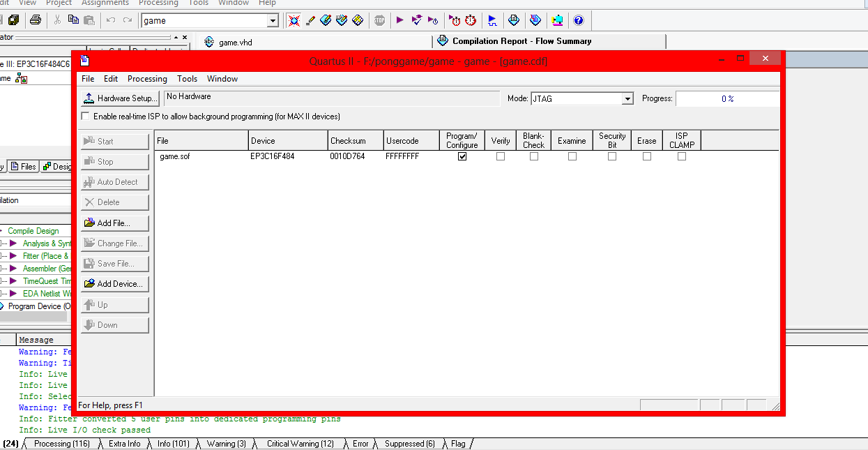Open the Programmer icon in main toolbar
The image size is (868, 450).
click(x=535, y=20)
